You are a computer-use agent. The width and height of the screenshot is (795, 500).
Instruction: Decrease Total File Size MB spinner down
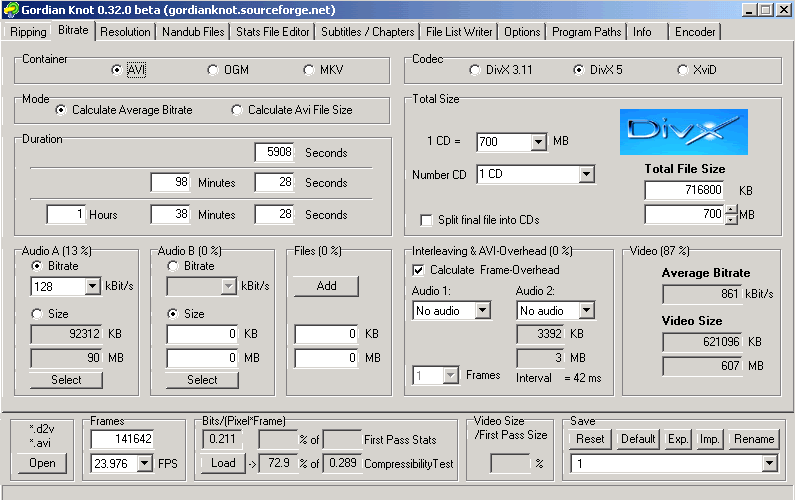(730, 220)
